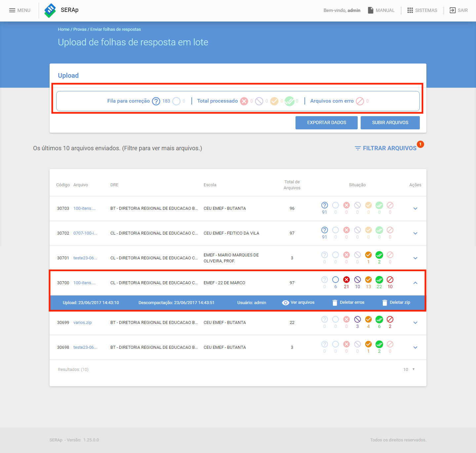Click the question mark icon in row 30703

[325, 205]
